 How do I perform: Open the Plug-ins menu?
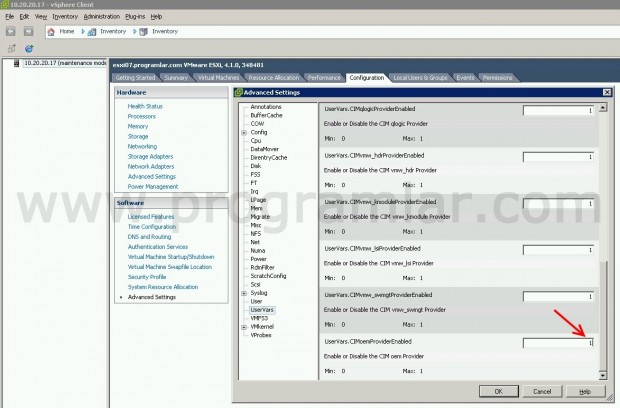[x=135, y=17]
